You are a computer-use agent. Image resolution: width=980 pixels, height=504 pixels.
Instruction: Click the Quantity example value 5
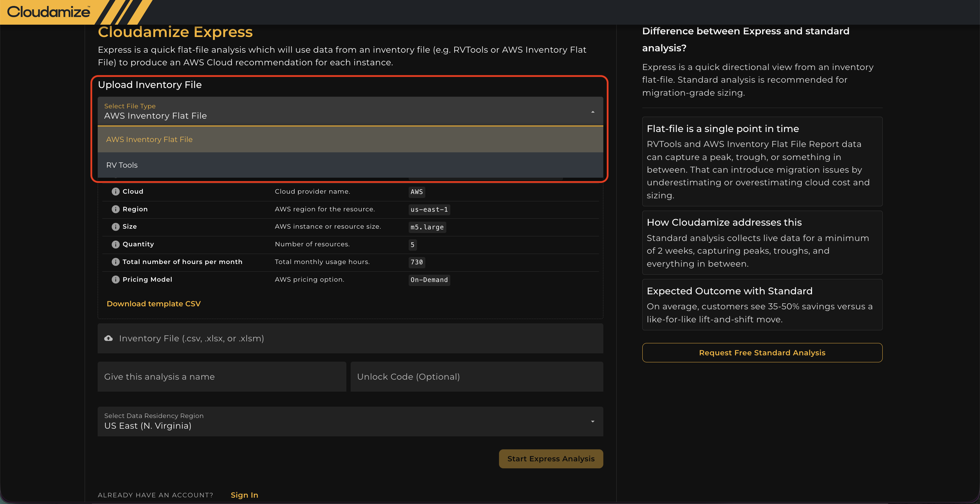coord(412,245)
